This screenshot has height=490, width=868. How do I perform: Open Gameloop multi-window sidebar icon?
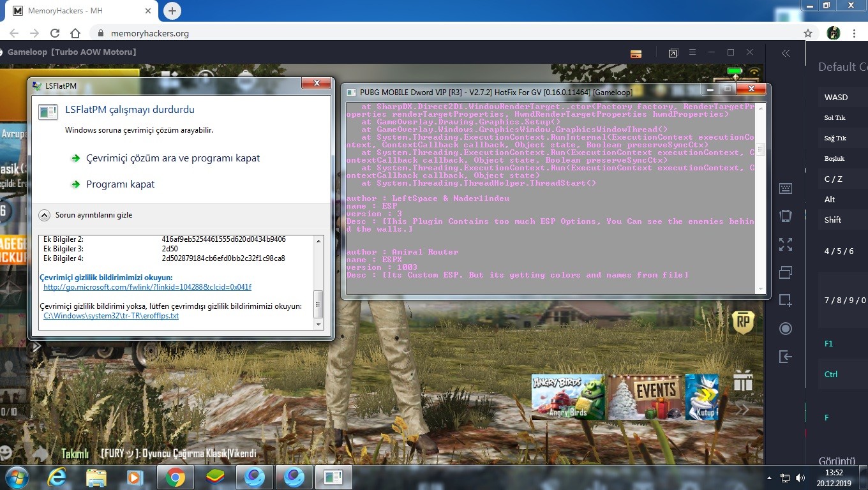786,272
